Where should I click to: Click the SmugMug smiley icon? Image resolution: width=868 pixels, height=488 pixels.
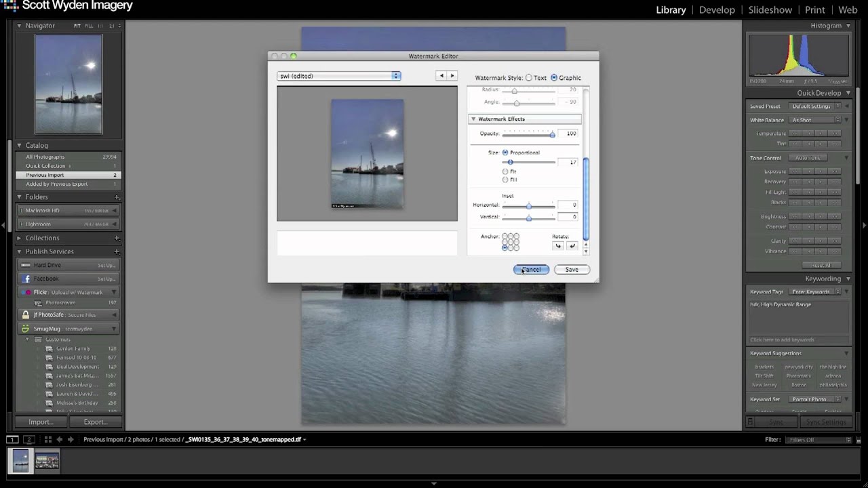(x=26, y=329)
